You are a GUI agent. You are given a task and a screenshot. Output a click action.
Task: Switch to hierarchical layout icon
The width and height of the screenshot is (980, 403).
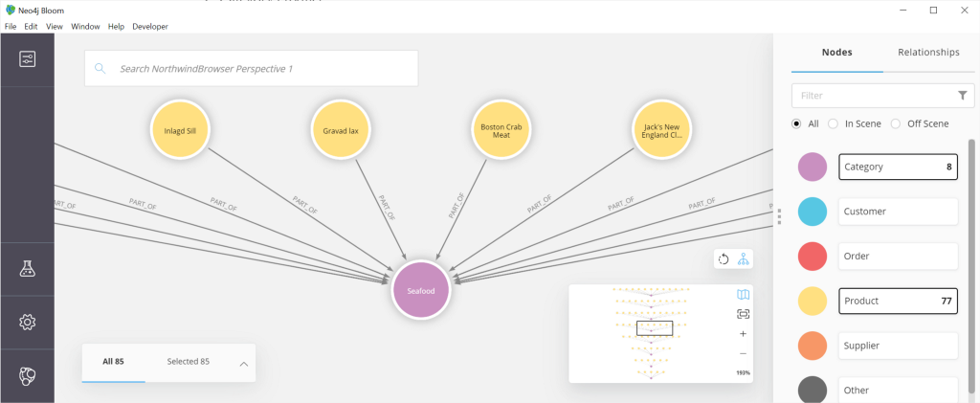coord(743,259)
